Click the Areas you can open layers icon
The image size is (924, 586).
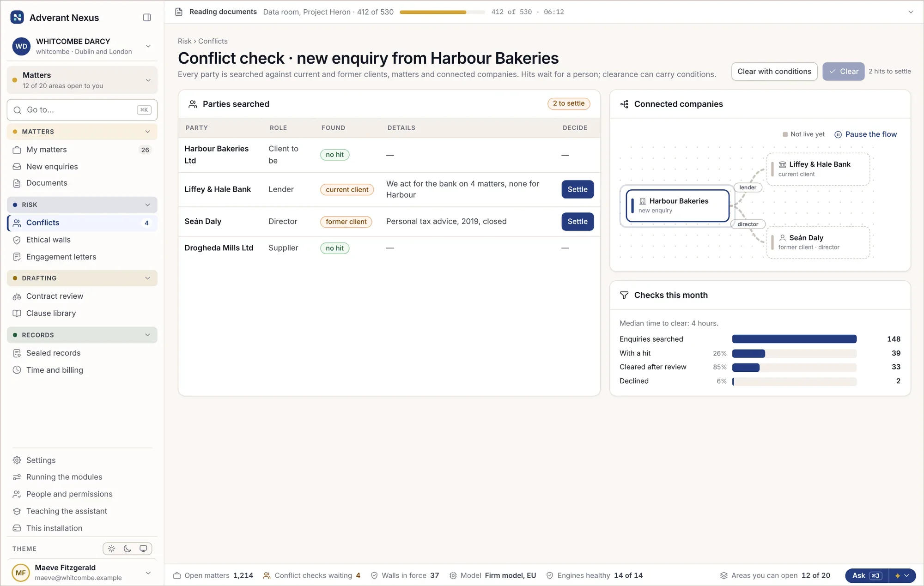point(724,575)
